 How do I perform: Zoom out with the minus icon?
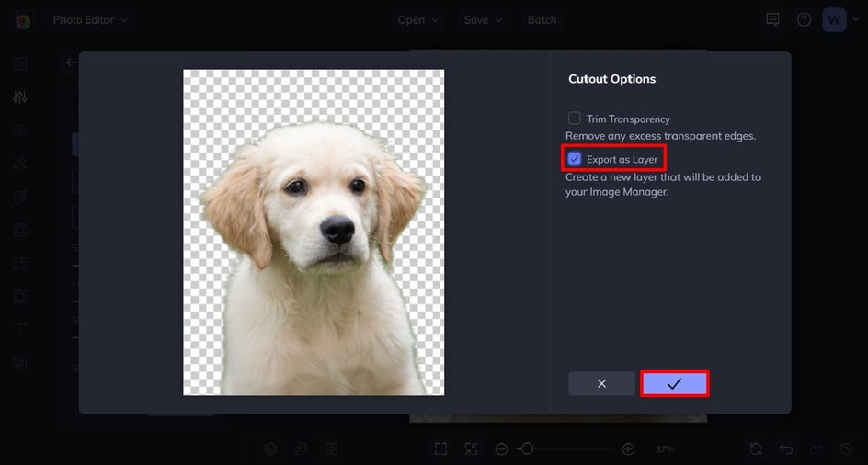pos(501,448)
